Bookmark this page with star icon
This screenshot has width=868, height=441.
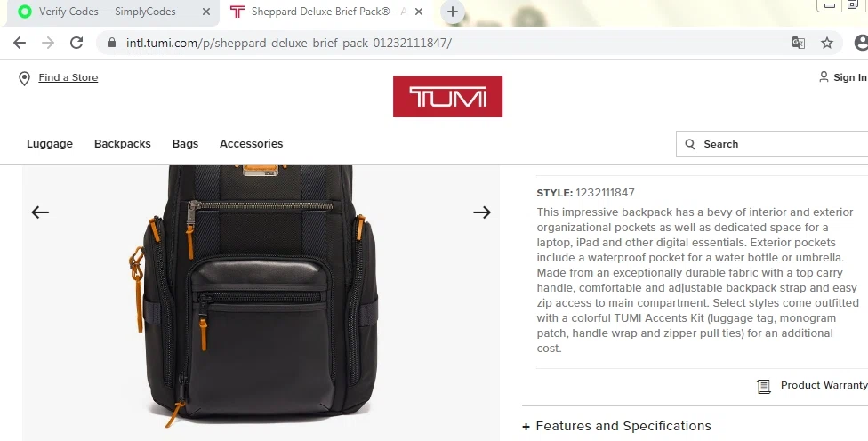(826, 43)
